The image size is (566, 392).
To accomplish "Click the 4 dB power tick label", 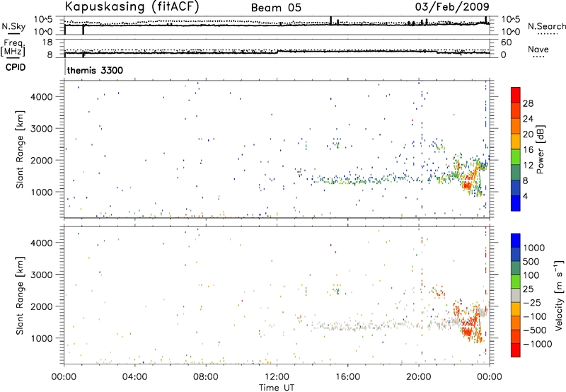I will coord(526,196).
